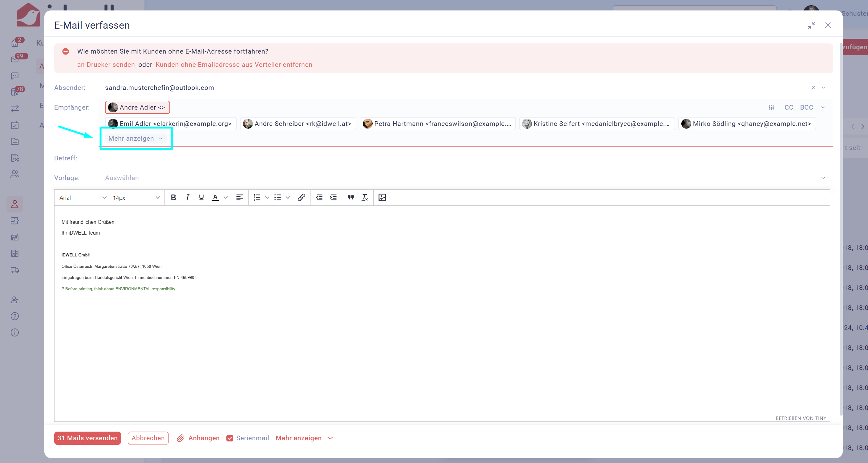868x463 pixels.
Task: Select the Andre Adler recipient chip
Action: [137, 107]
